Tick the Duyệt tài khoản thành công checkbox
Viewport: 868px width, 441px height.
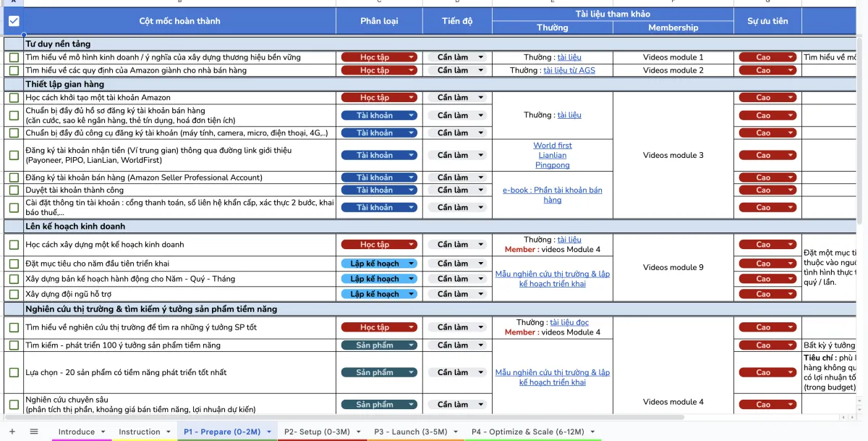coord(14,190)
